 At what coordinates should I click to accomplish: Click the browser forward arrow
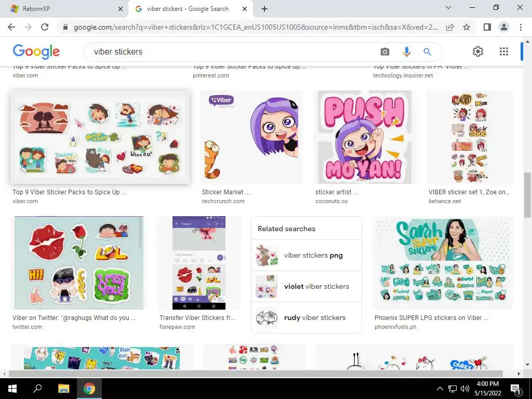tap(28, 27)
